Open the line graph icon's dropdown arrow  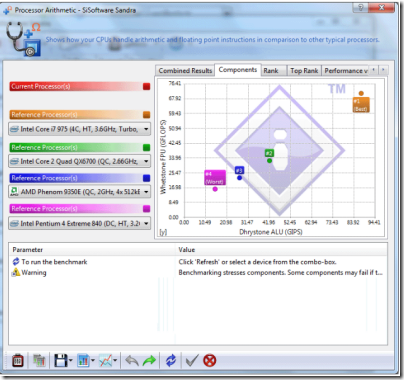click(x=115, y=361)
